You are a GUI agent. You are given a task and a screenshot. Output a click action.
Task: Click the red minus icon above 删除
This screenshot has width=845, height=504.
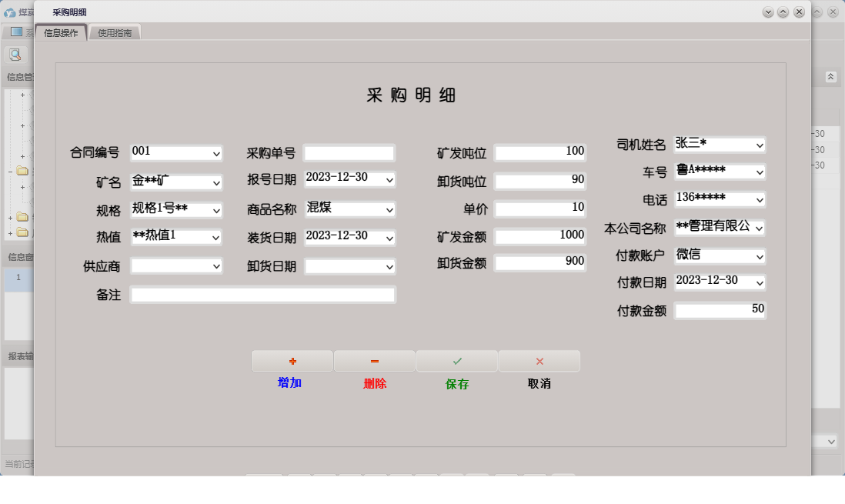tap(375, 360)
